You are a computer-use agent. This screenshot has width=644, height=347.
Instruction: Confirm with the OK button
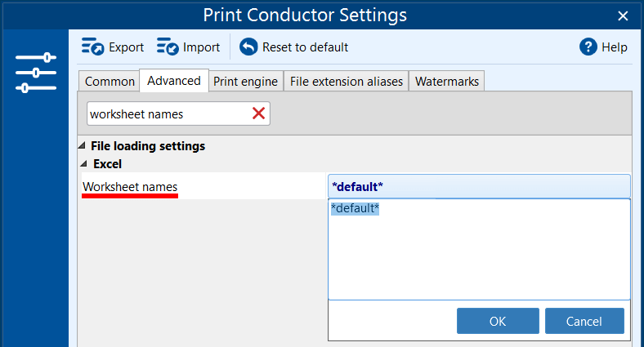pyautogui.click(x=498, y=321)
